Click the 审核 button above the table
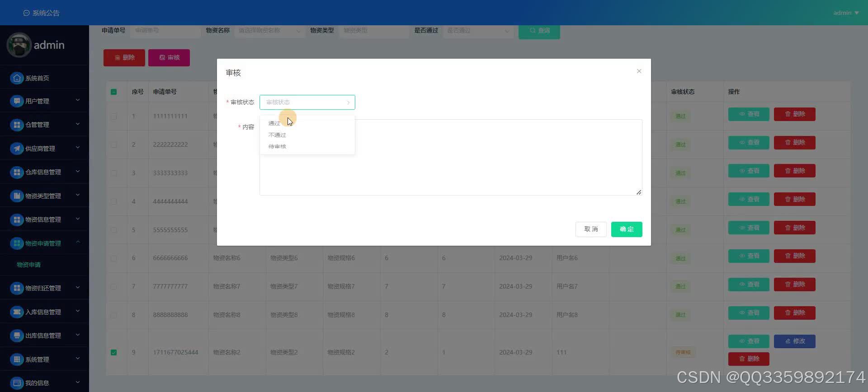This screenshot has height=392, width=868. coord(169,58)
